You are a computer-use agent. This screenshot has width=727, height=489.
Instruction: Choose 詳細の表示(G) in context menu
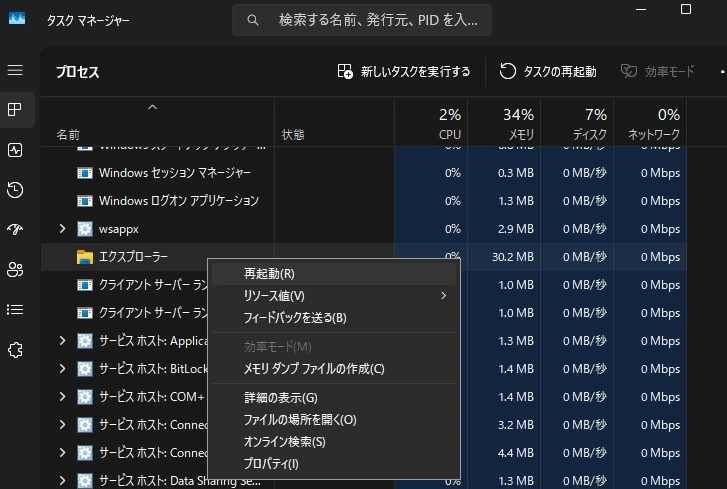334,398
